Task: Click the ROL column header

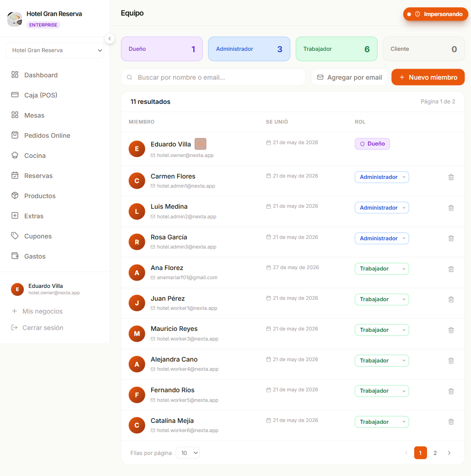Action: pos(360,122)
